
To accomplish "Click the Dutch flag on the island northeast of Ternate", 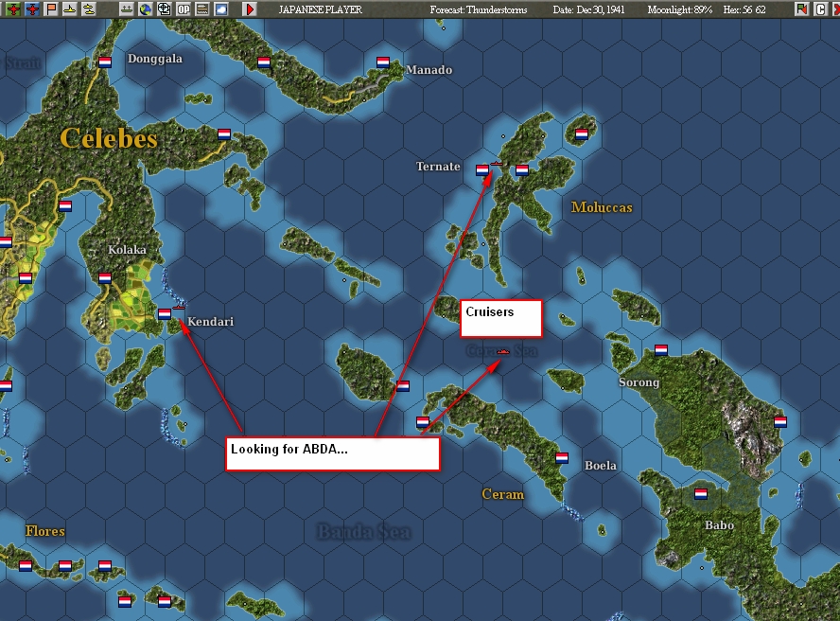I will pos(581,134).
